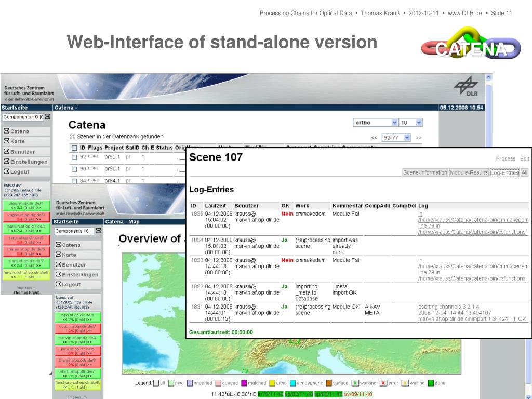This screenshot has width=532, height=399.
Task: Select the atmospheric cyan legend swatch
Action: (293, 383)
